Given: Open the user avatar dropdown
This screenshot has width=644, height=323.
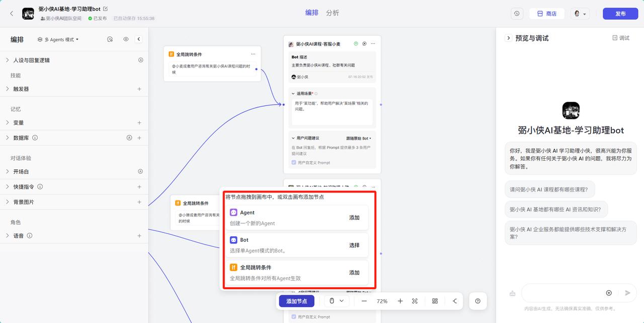Looking at the screenshot, I should (x=580, y=14).
